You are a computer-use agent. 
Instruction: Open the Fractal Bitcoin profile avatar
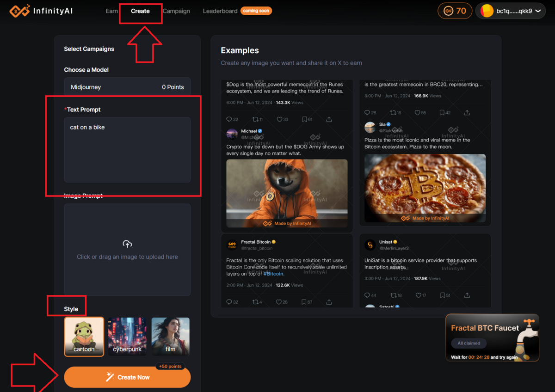tap(232, 245)
